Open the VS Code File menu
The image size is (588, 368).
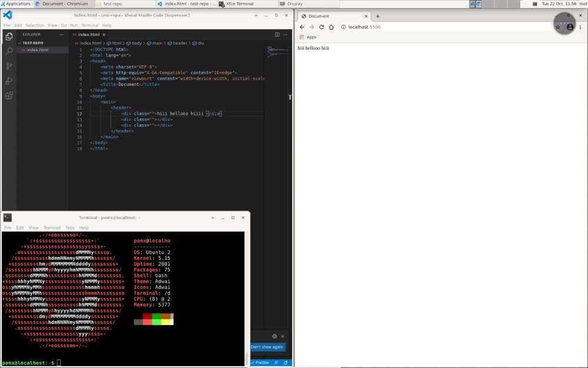[7, 25]
